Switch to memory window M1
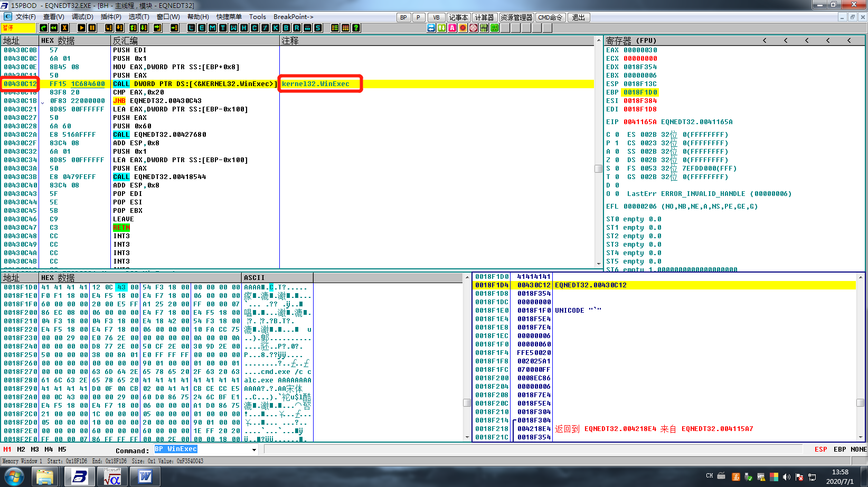Image resolution: width=868 pixels, height=487 pixels. [x=7, y=449]
